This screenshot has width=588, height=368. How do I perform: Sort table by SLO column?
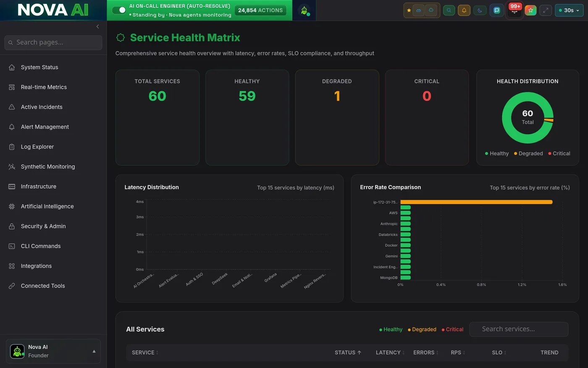[x=499, y=352]
